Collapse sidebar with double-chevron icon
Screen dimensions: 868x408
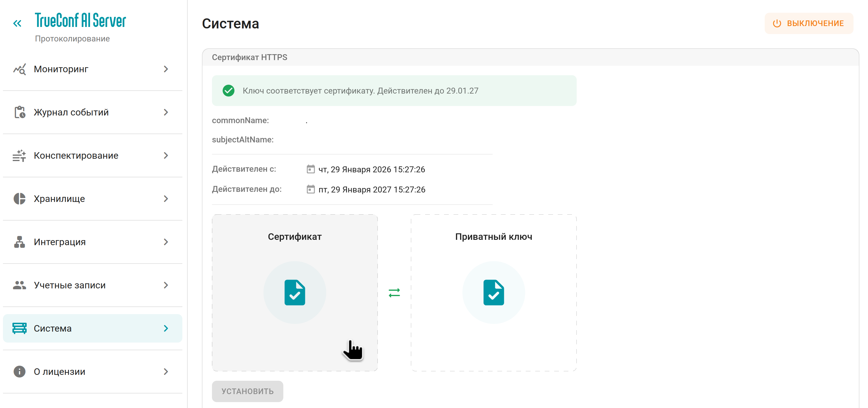[17, 23]
